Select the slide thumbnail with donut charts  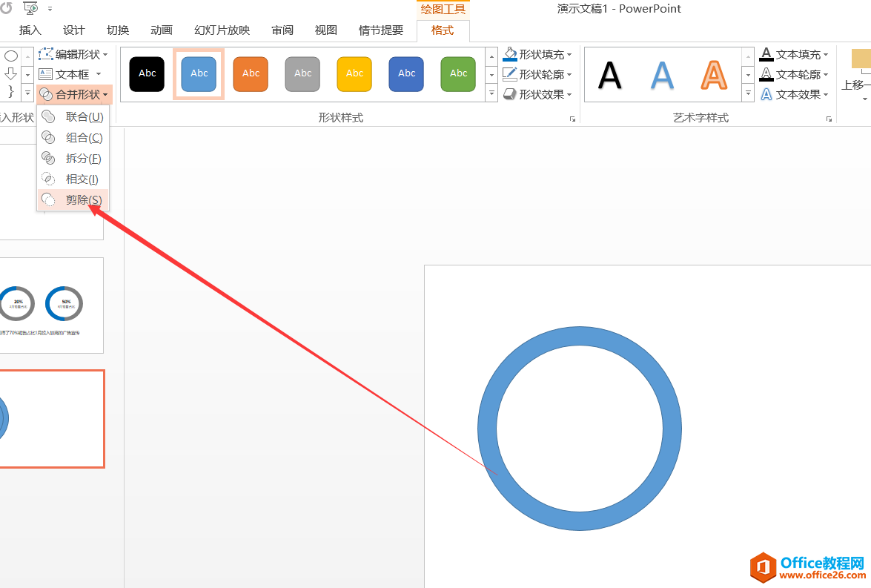coord(52,305)
